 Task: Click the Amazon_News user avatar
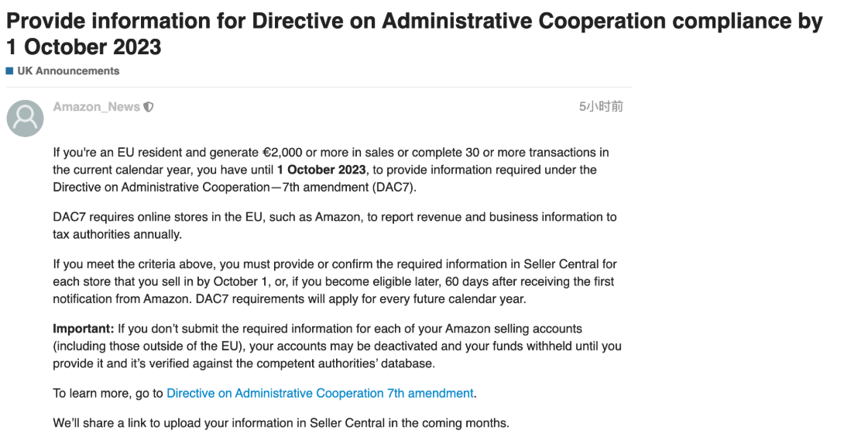point(26,119)
